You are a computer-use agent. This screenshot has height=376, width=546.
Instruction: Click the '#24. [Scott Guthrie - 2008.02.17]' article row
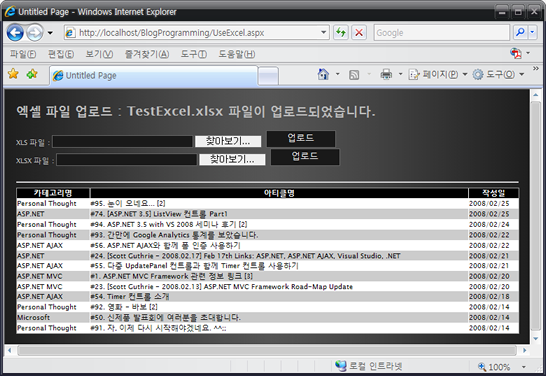[x=267, y=256]
